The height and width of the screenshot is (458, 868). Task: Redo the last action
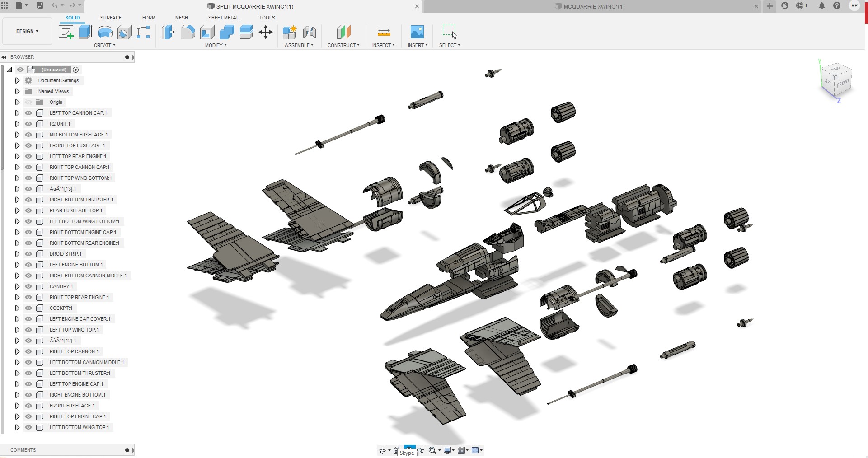pos(72,5)
